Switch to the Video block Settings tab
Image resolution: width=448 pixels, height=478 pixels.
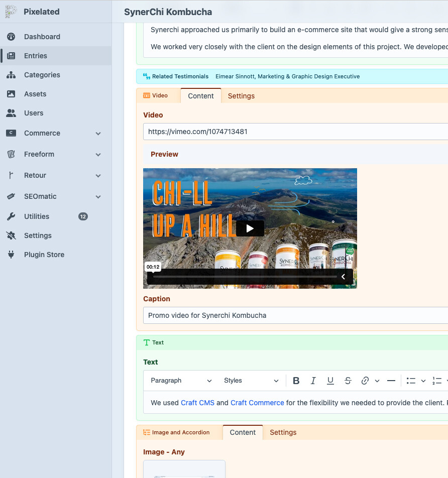241,96
